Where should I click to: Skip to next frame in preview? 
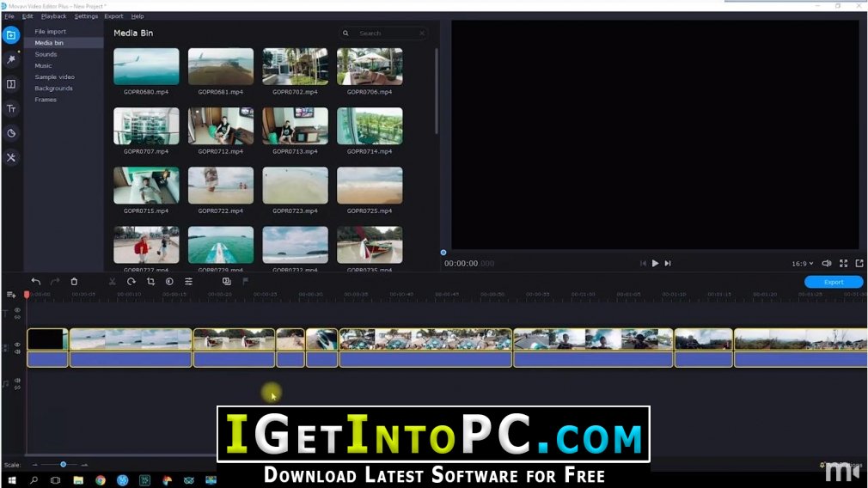click(x=668, y=264)
